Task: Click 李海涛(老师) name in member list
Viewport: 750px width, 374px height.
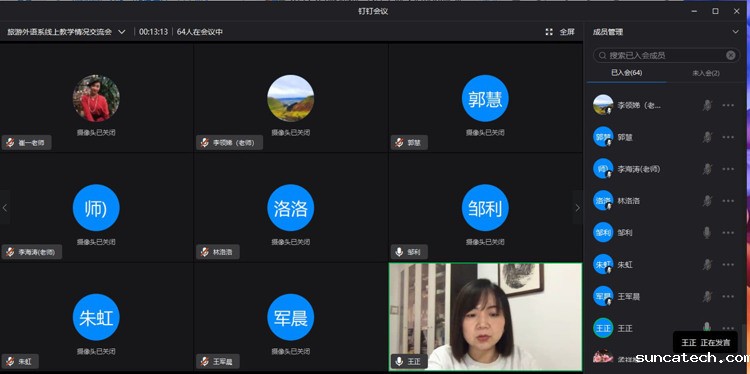Action: click(x=639, y=169)
